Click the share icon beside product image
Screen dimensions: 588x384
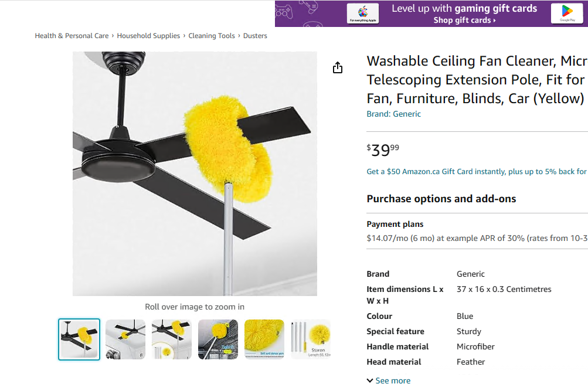[338, 68]
